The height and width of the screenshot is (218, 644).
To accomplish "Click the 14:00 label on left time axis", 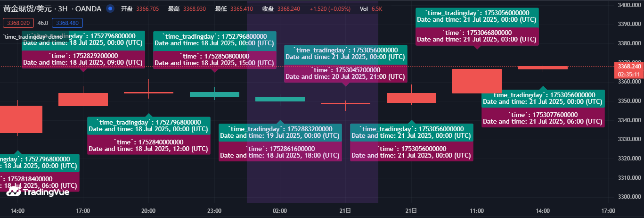I will pyautogui.click(x=17, y=210).
